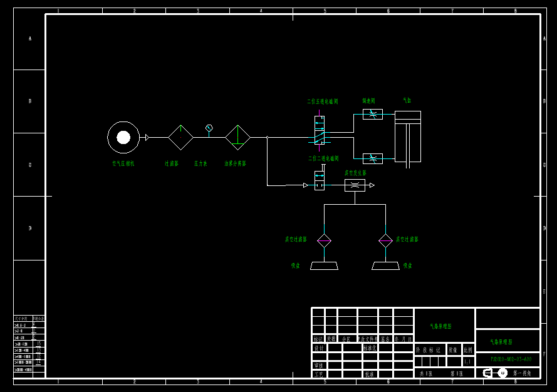Image resolution: width=557 pixels, height=392 pixels.
Task: Select the 二位五通电磁阀 label text
Action: pyautogui.click(x=323, y=101)
